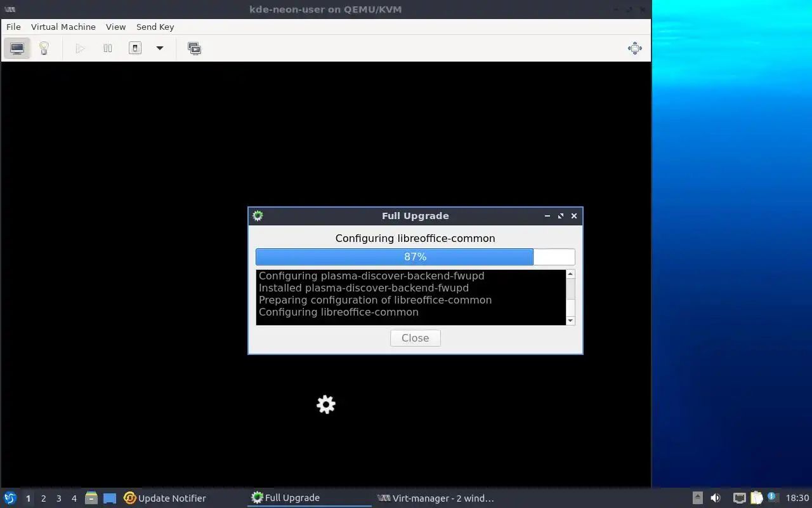Click the upgrade log scrollbar thumb
812x508 pixels.
coord(570,289)
